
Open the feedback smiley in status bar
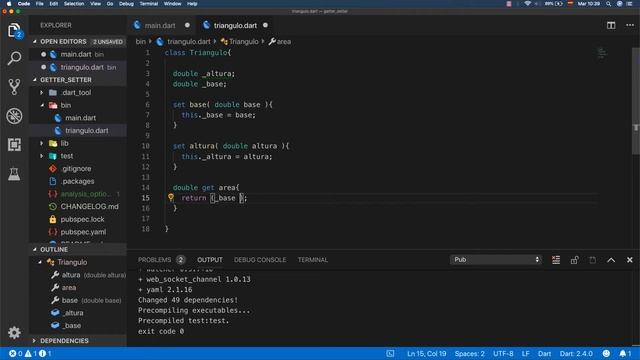(x=606, y=353)
